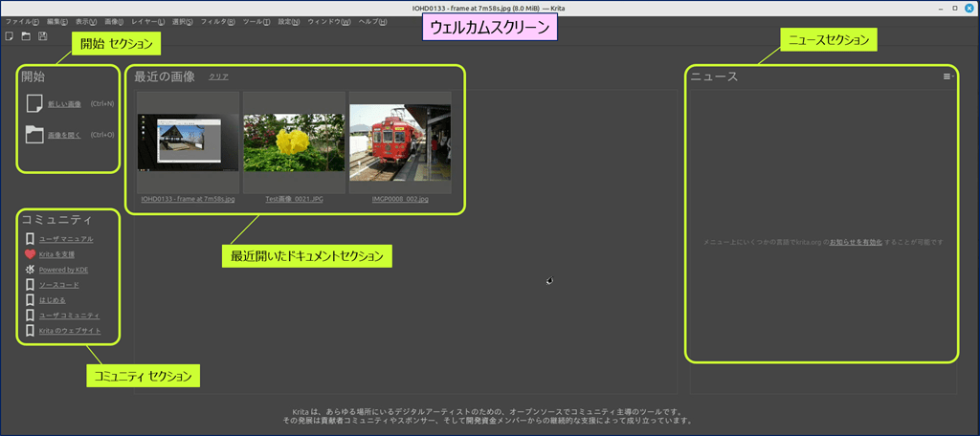This screenshot has height=436, width=980.
Task: Click the red heart icon for Krita support
Action: point(31,254)
